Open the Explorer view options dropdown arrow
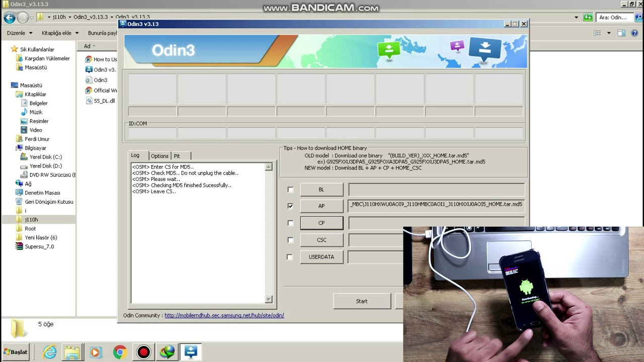The image size is (644, 362). pos(609,33)
